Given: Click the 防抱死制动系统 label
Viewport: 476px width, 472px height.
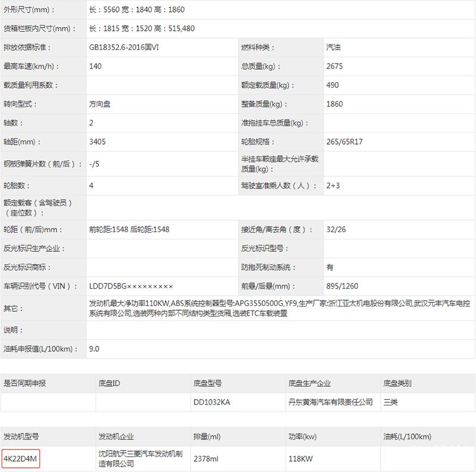Looking at the screenshot, I should point(268,267).
